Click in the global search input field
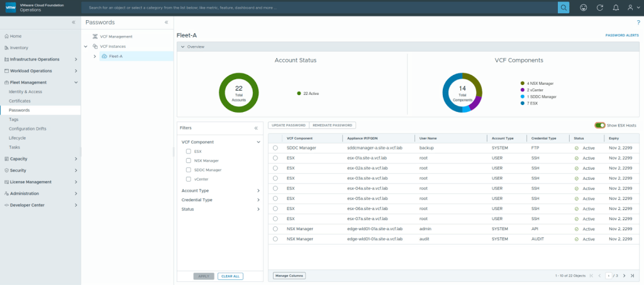Viewport: 644px width, 285px height. tap(314, 8)
